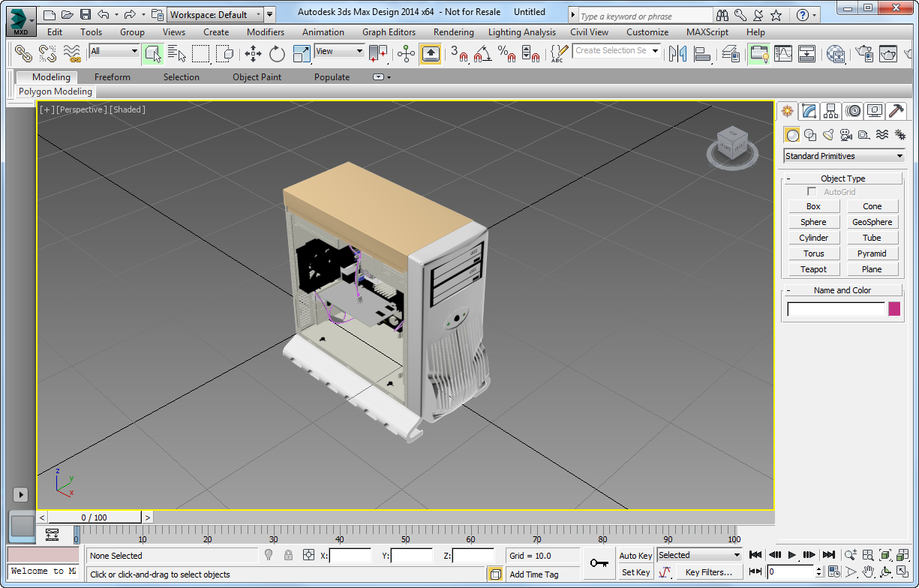Click the object color swatch

tap(895, 309)
